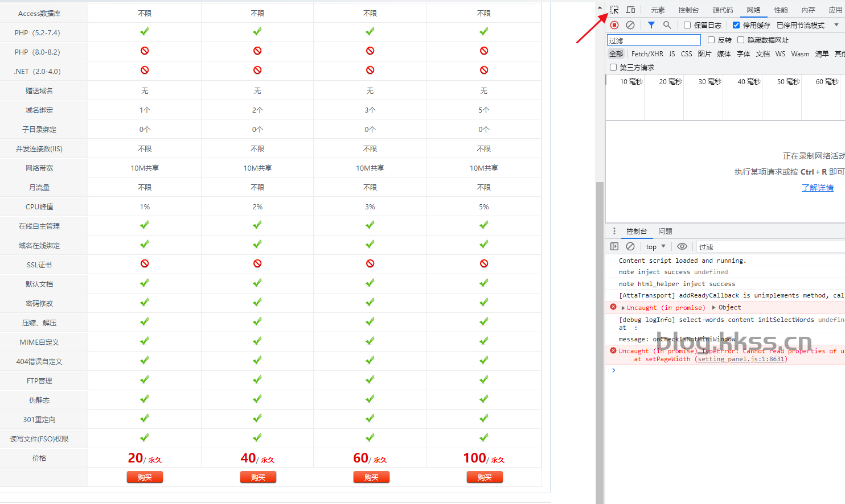Enable the 保留日志 checkbox

(687, 25)
